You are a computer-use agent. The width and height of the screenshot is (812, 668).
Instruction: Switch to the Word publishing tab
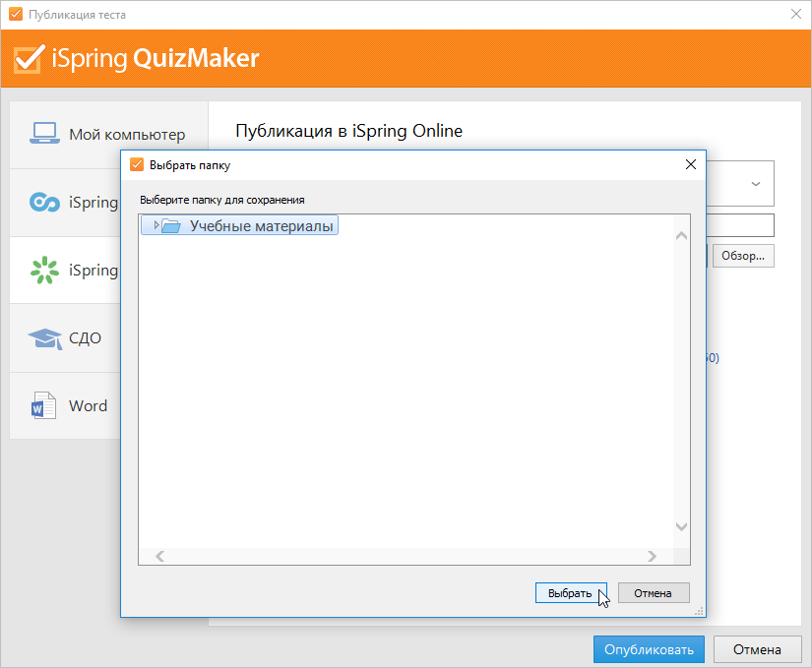(x=65, y=405)
